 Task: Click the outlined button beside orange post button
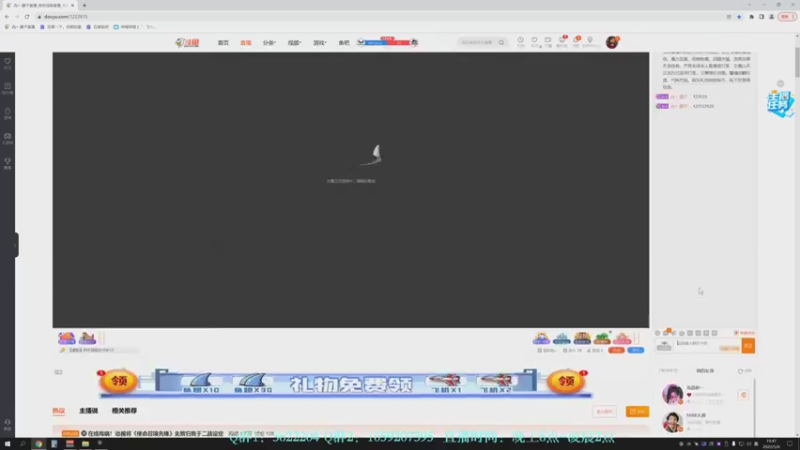pos(605,412)
